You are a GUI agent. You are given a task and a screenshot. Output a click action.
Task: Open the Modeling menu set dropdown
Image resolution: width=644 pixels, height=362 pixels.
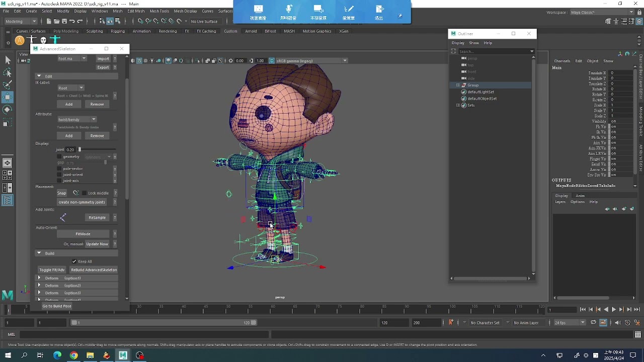pyautogui.click(x=21, y=21)
